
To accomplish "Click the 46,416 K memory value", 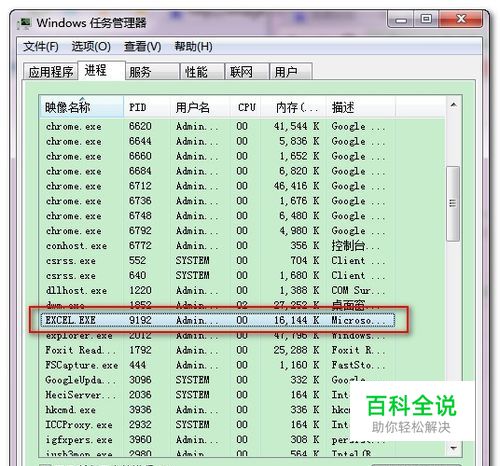I will (x=296, y=186).
